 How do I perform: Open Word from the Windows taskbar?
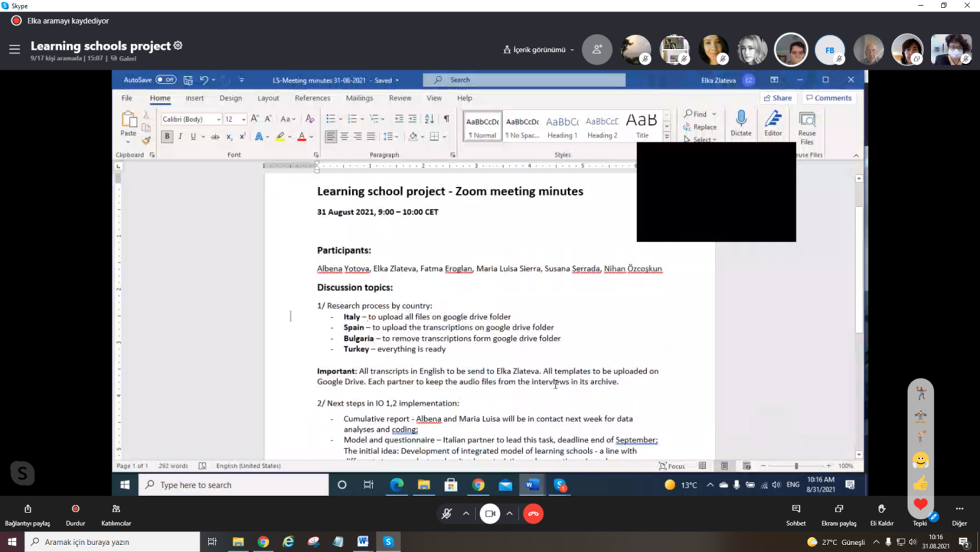(x=363, y=542)
